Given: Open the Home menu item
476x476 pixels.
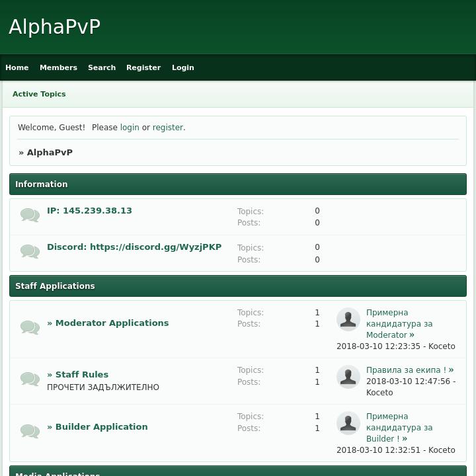Looking at the screenshot, I should pos(17,67).
